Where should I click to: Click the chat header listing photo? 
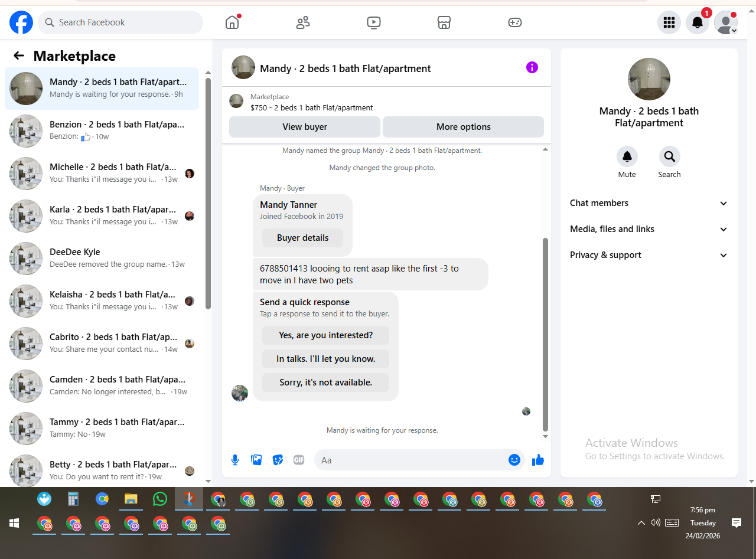click(x=243, y=67)
